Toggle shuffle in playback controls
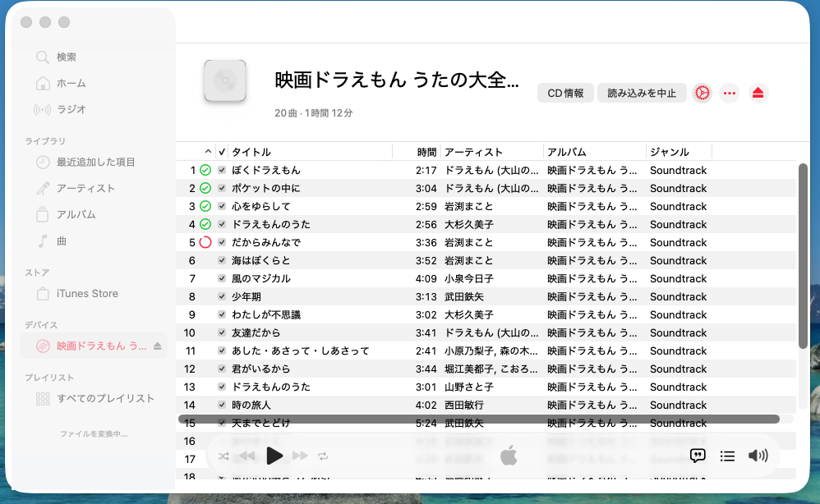820x504 pixels. tap(223, 456)
